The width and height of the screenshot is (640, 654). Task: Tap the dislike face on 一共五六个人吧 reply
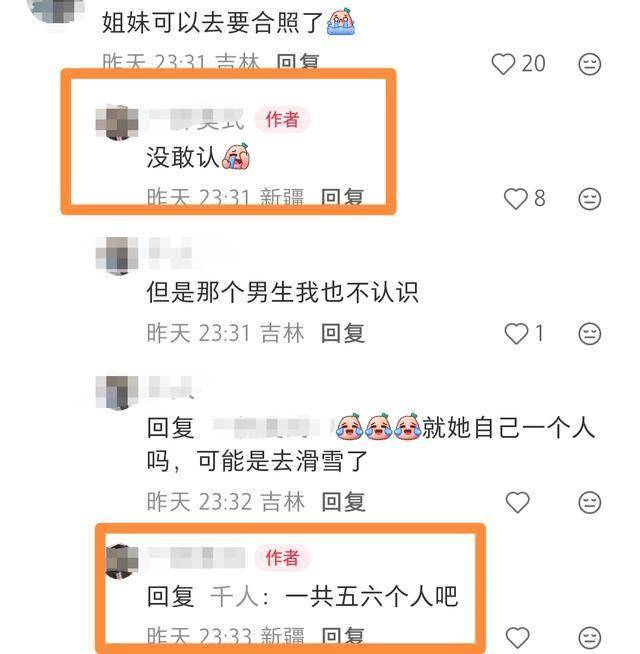click(590, 637)
